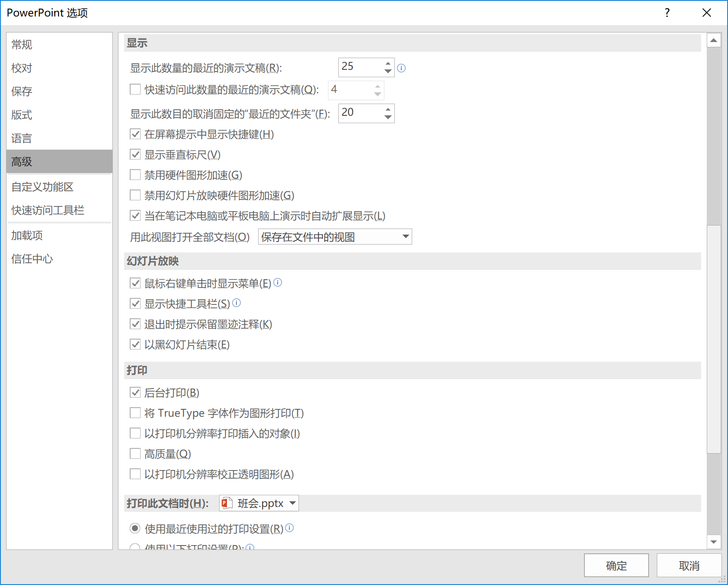Uncheck 显示垂直标尺 option
Screen dimensions: 728x585
point(135,154)
